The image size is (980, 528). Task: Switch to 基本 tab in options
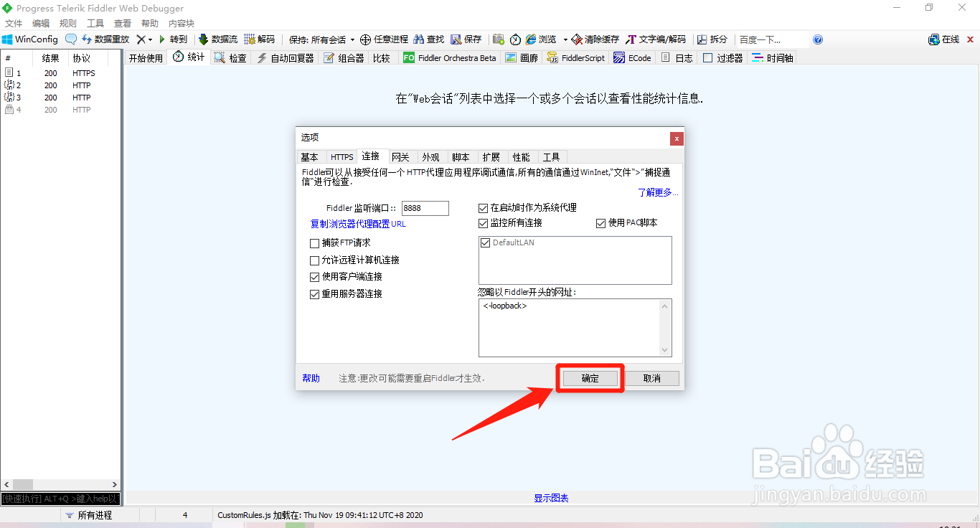[310, 157]
